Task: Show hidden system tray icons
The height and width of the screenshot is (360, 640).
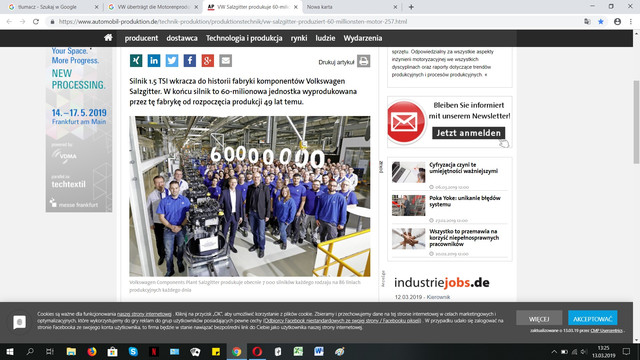Action: pos(554,351)
